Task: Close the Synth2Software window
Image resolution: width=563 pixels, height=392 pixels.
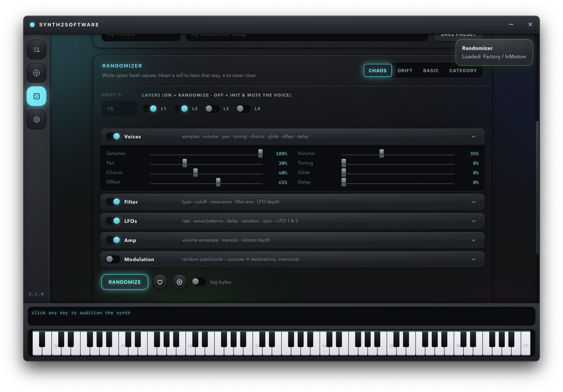Action: (530, 25)
